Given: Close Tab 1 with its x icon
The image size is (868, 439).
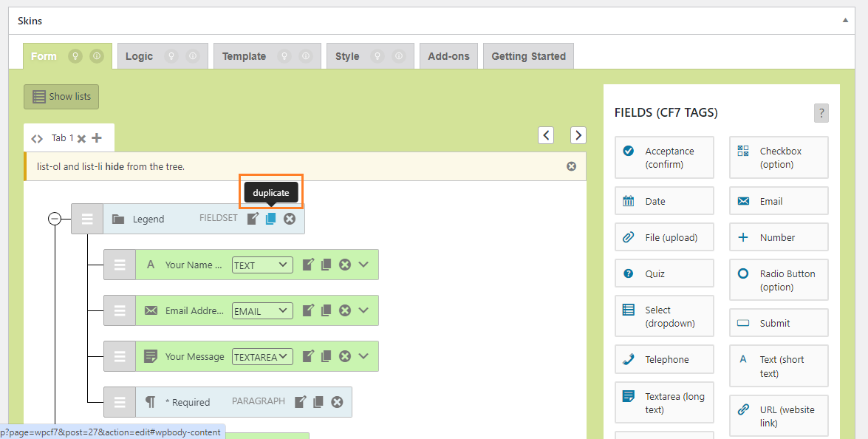Looking at the screenshot, I should pos(81,138).
